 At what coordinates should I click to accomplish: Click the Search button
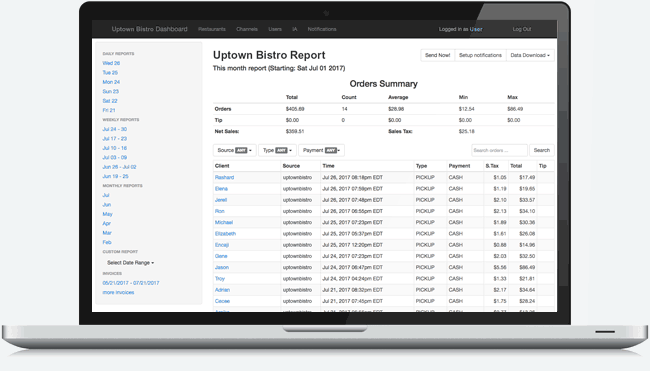tap(541, 150)
